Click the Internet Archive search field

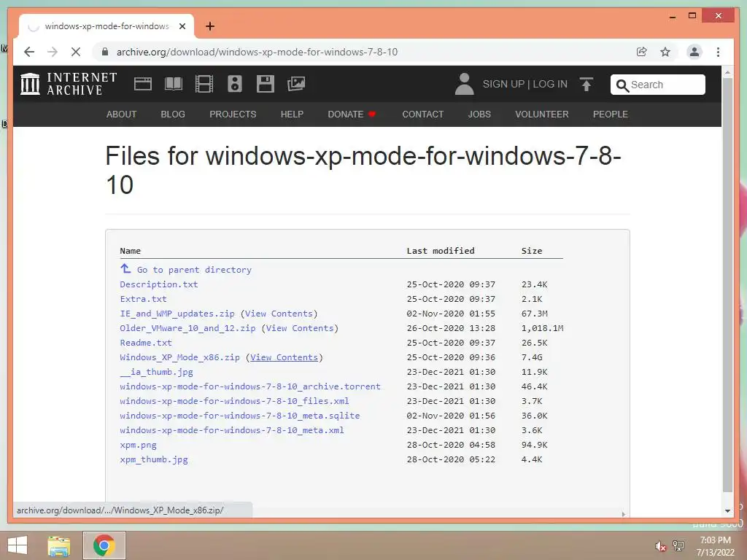pos(657,85)
